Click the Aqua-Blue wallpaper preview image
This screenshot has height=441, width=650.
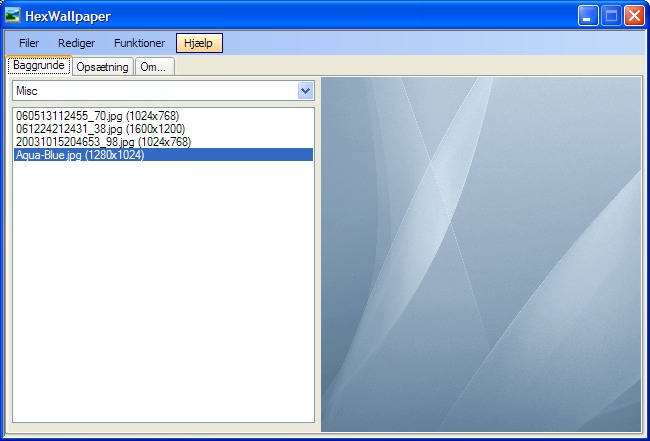coord(481,254)
